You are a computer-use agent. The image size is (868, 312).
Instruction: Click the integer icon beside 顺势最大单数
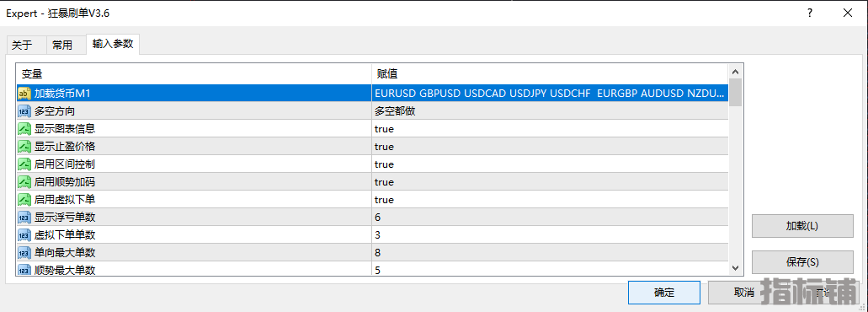(x=24, y=270)
